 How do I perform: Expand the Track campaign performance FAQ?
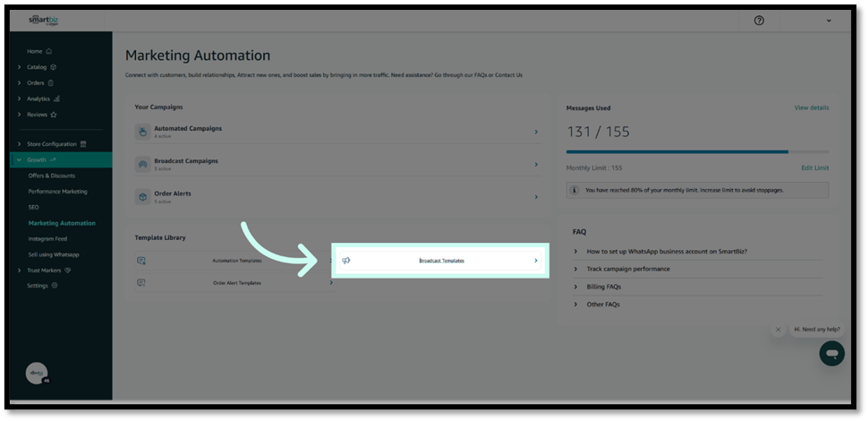(627, 269)
